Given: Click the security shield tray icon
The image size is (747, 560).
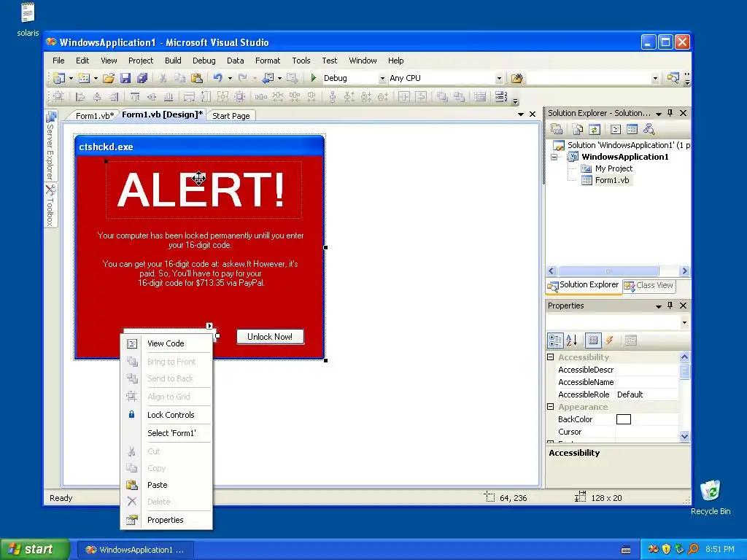Looking at the screenshot, I should coord(666,549).
